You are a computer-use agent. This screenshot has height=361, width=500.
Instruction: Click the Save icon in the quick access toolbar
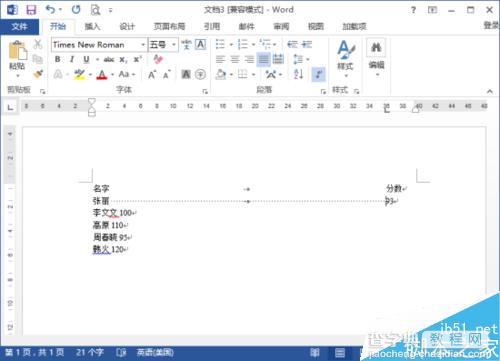pos(31,10)
